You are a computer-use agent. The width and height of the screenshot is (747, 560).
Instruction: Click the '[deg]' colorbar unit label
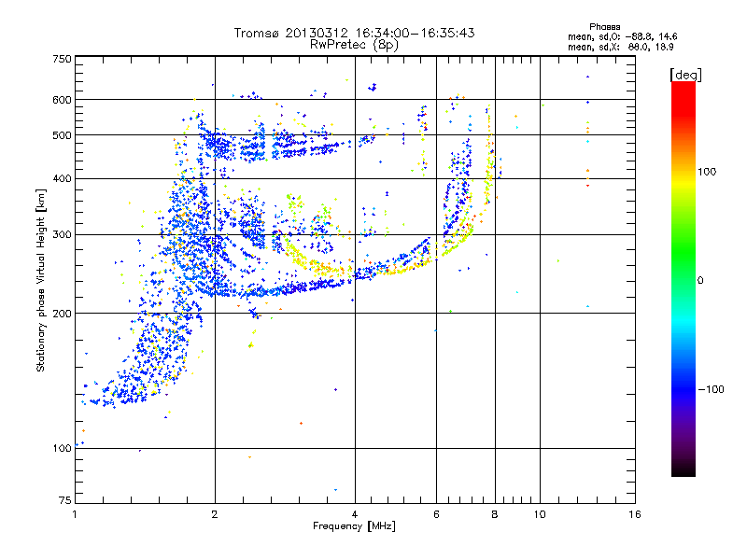coord(685,75)
